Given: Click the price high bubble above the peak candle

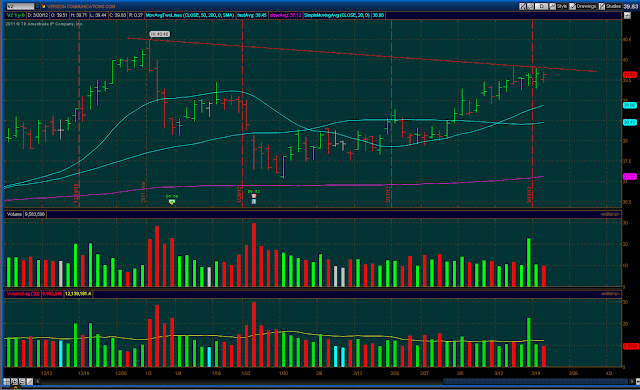Looking at the screenshot, I should [x=159, y=34].
